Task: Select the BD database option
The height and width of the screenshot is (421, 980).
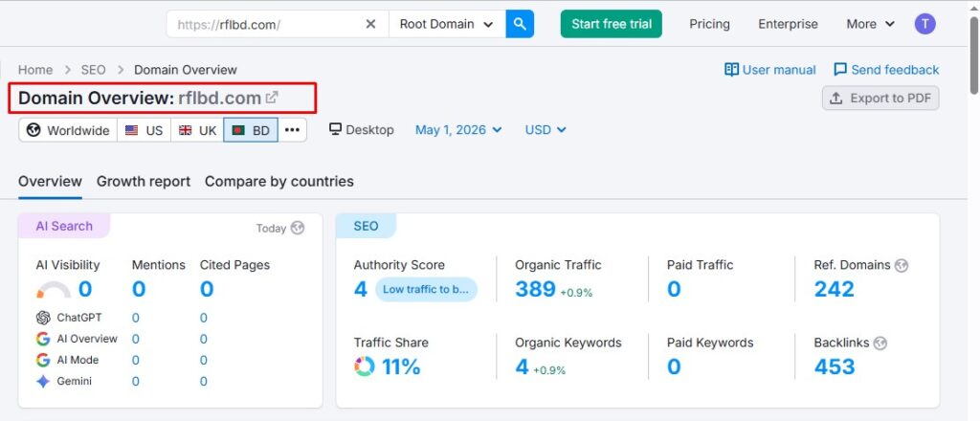Action: click(x=251, y=130)
